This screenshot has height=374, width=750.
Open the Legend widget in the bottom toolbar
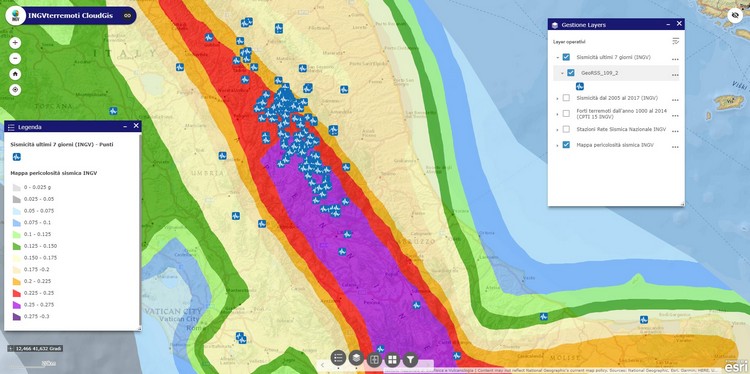[x=338, y=357]
